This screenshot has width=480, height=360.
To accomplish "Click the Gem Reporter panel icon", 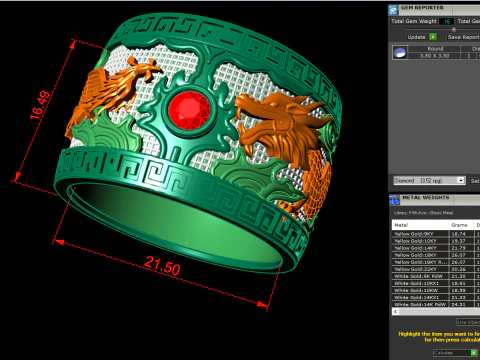I will point(394,10).
